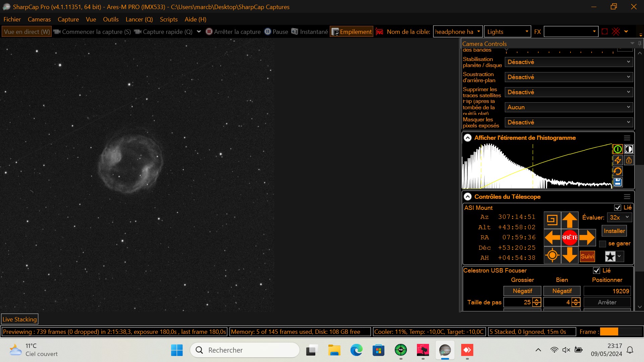Enable the 'se garer' park checkbox
The height and width of the screenshot is (362, 644).
(x=603, y=244)
